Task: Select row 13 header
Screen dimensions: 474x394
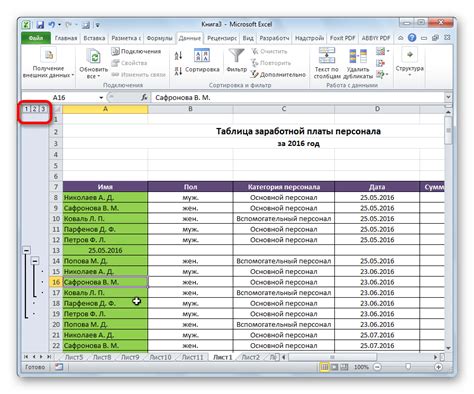Action: pos(56,250)
